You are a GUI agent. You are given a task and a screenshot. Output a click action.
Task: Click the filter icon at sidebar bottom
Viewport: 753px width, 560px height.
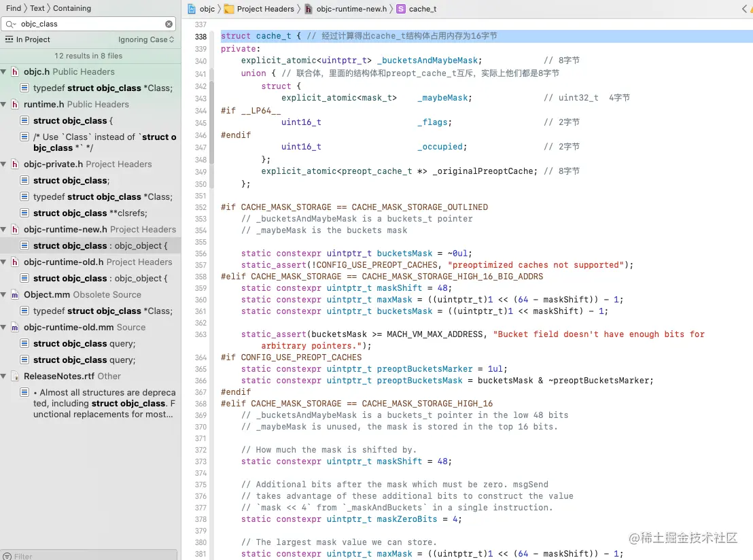7,556
